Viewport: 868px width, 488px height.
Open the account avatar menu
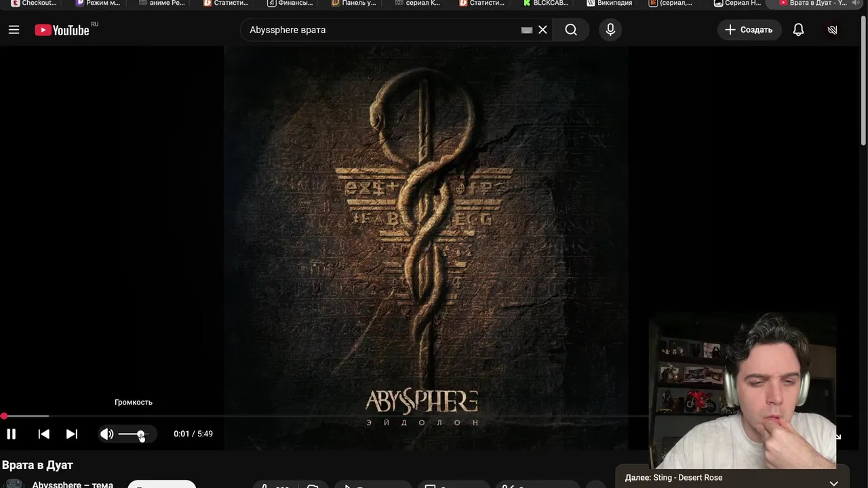click(x=833, y=30)
